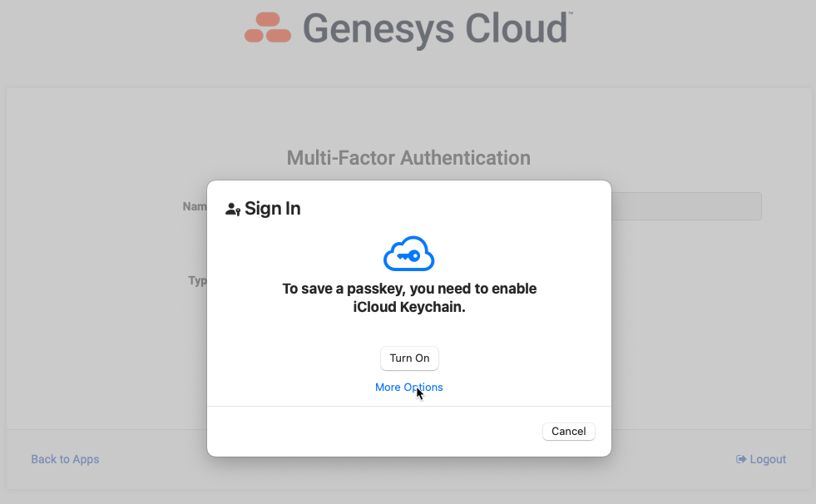Click the Multi-Factor Authentication heading

tap(408, 157)
